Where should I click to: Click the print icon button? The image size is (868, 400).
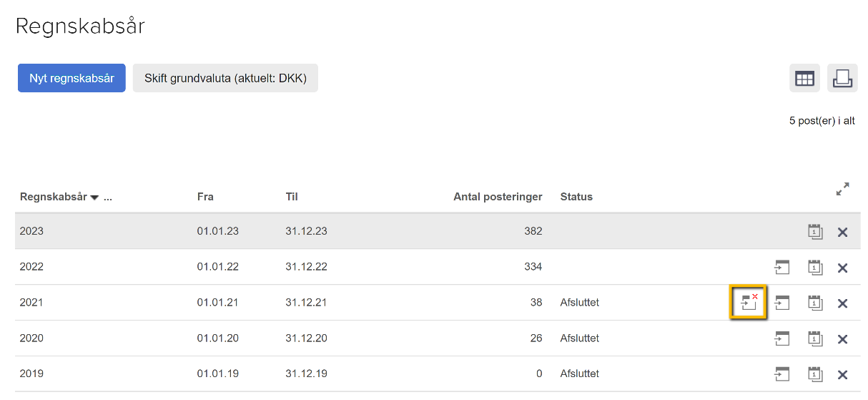pyautogui.click(x=842, y=79)
